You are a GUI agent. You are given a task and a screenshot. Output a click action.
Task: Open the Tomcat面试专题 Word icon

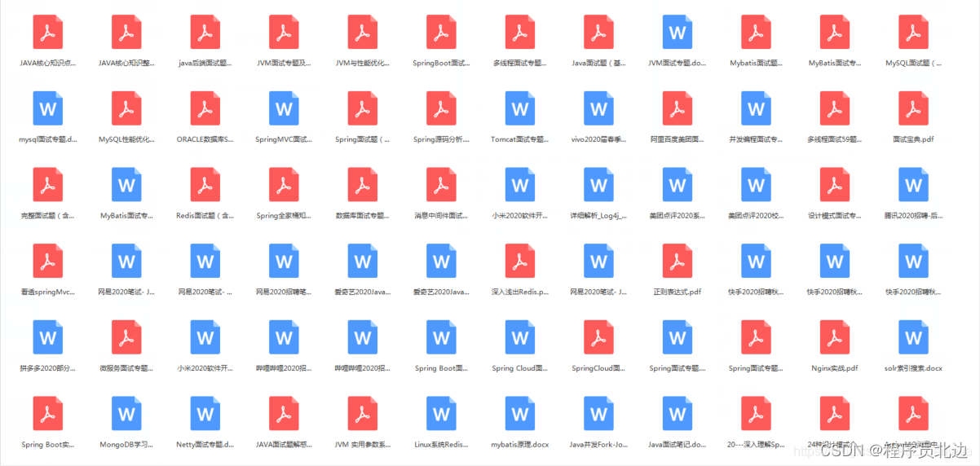[x=520, y=108]
